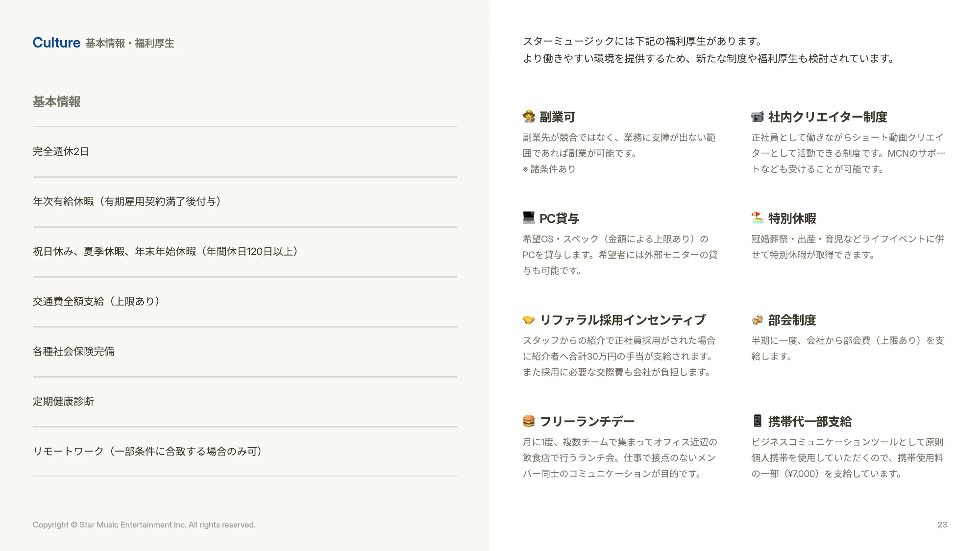Click the beer mugs icon beside 部会制度
The height and width of the screenshot is (551, 980).
point(758,320)
